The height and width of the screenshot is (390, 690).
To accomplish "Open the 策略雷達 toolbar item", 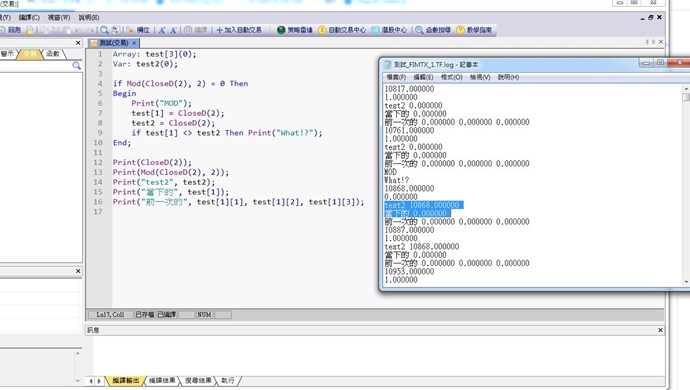I will 294,30.
